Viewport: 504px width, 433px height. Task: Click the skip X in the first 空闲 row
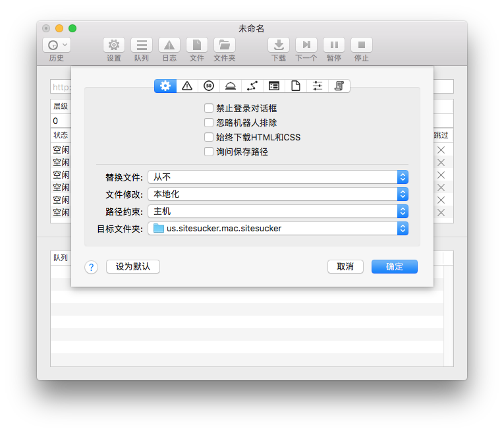[x=441, y=150]
